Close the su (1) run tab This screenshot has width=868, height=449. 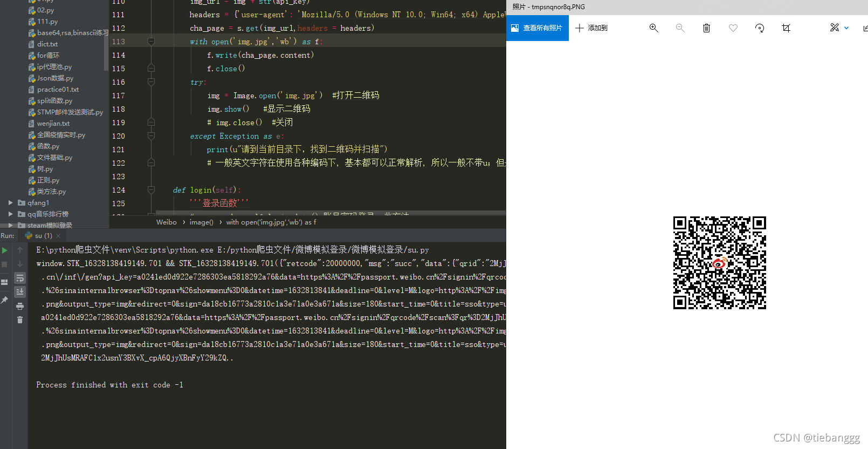click(x=58, y=236)
